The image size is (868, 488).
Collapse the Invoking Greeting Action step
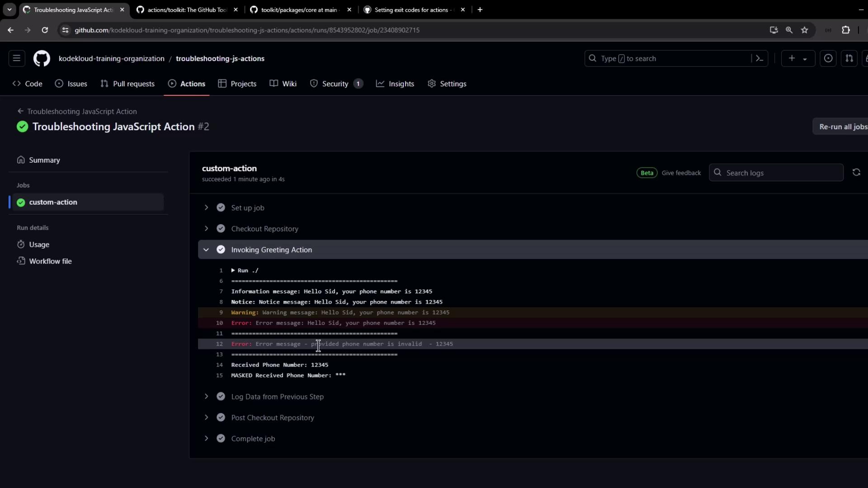click(207, 249)
